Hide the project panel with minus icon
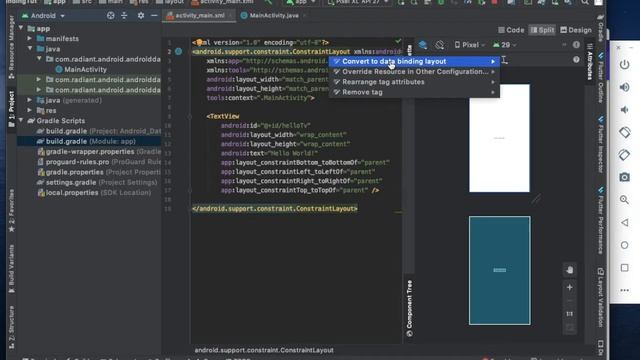This screenshot has width=640, height=360. pos(154,16)
